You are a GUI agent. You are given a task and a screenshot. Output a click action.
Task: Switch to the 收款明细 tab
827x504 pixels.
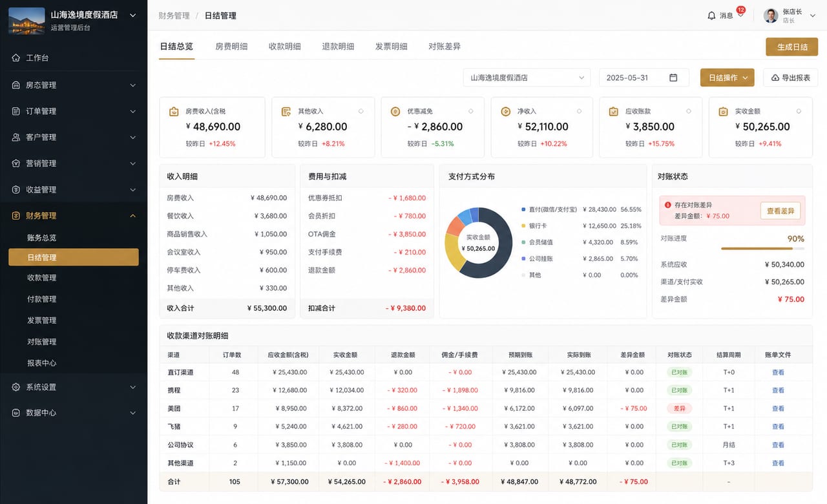point(284,47)
